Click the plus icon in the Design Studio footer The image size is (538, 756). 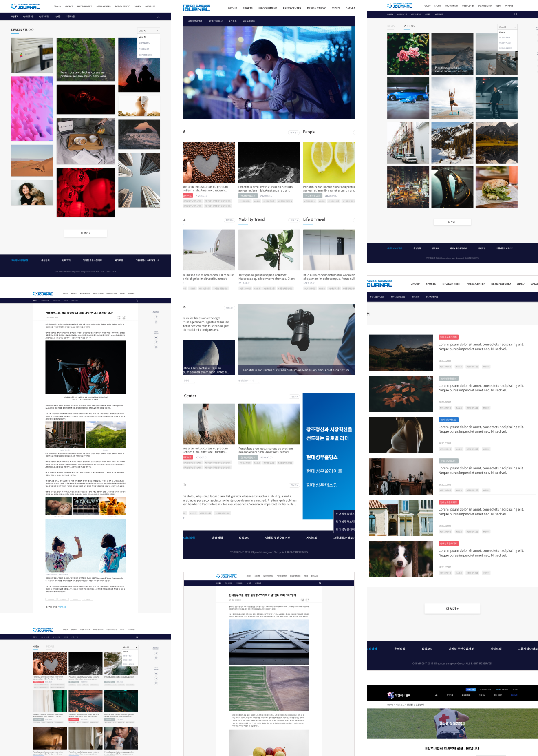pyautogui.click(x=159, y=260)
